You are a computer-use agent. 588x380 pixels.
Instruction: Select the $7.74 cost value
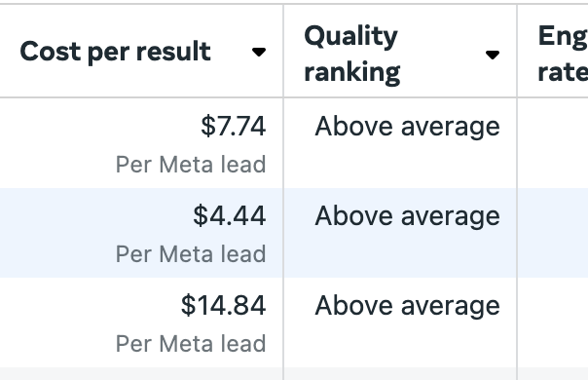tap(234, 126)
